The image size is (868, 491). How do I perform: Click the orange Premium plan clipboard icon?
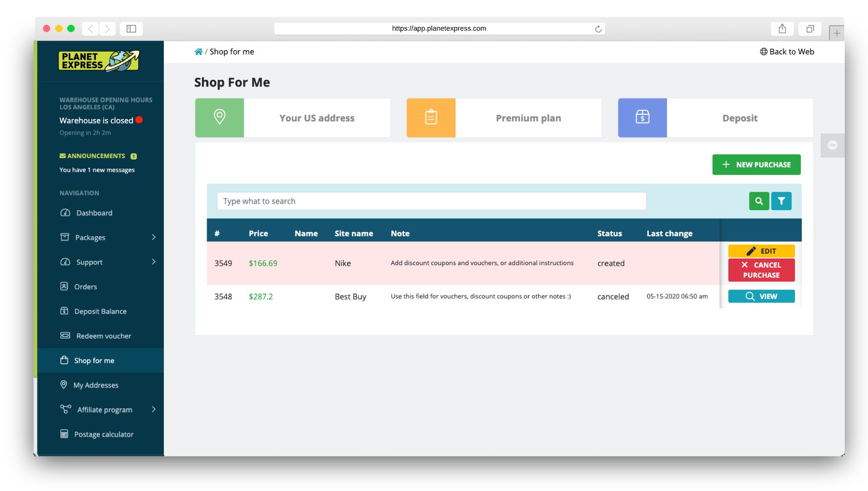[x=431, y=118]
